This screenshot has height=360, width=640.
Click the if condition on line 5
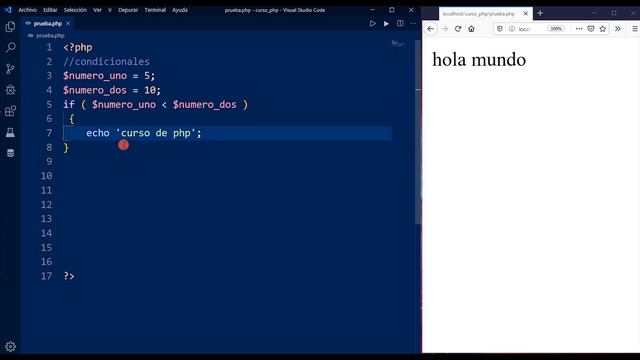[x=156, y=104]
